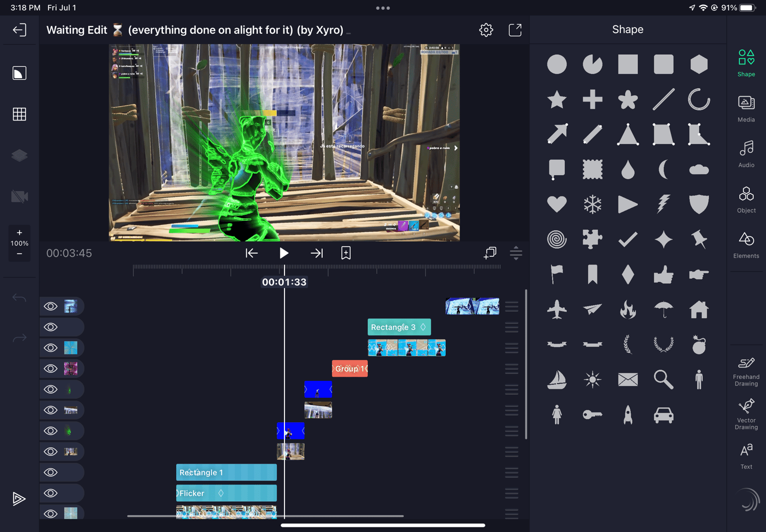This screenshot has height=532, width=766.
Task: Insert the snowflake shape
Action: click(x=592, y=205)
